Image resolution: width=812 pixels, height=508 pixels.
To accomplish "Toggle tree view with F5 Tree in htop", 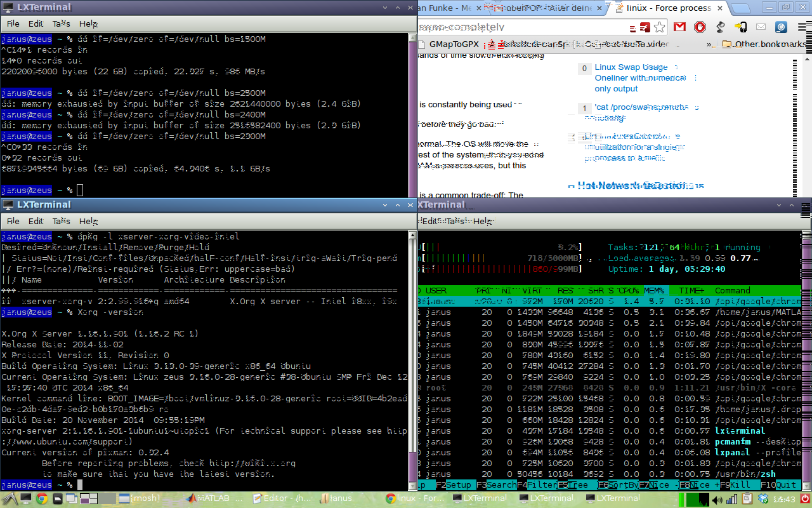I will click(x=573, y=485).
